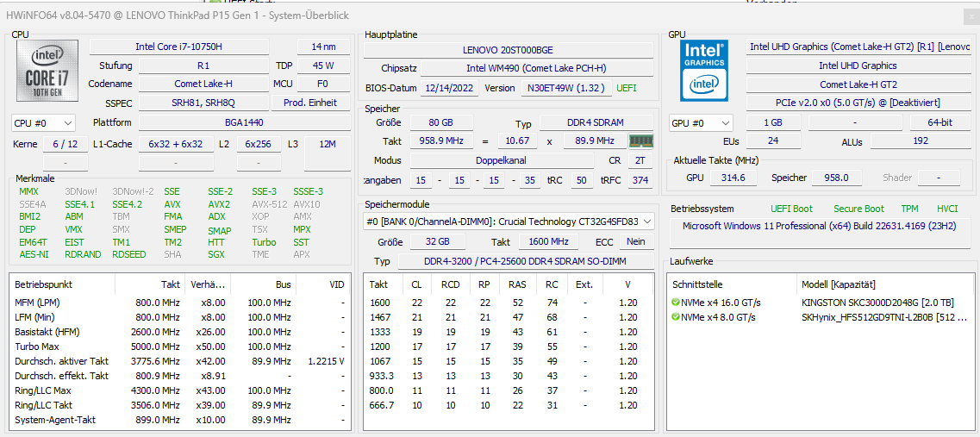Click the BIOS date 12/14/2022 field
This screenshot has width=980, height=437.
(450, 88)
